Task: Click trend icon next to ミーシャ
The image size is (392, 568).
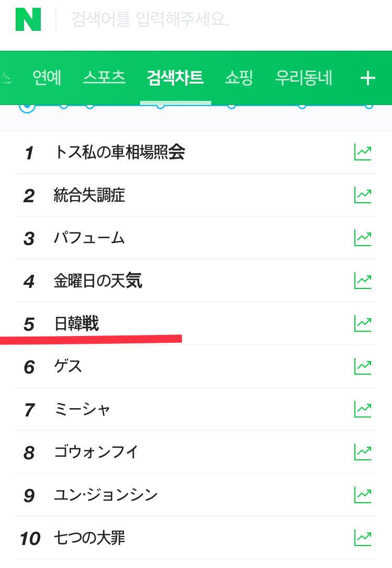Action: 363,410
